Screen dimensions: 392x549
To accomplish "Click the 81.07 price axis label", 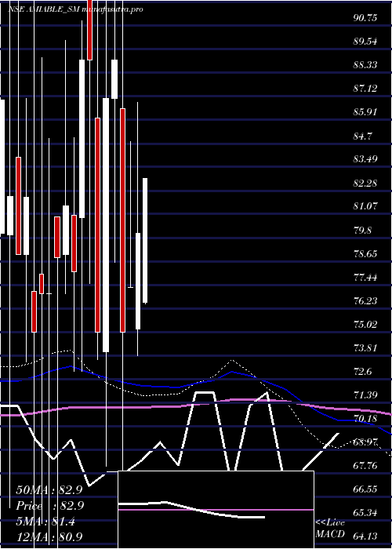I will 365,206.
